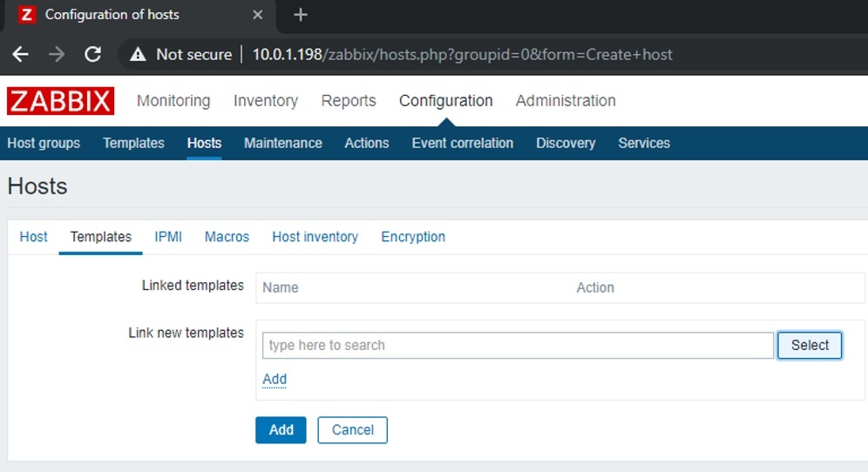Click the blue Add button
The height and width of the screenshot is (472, 868).
(281, 430)
